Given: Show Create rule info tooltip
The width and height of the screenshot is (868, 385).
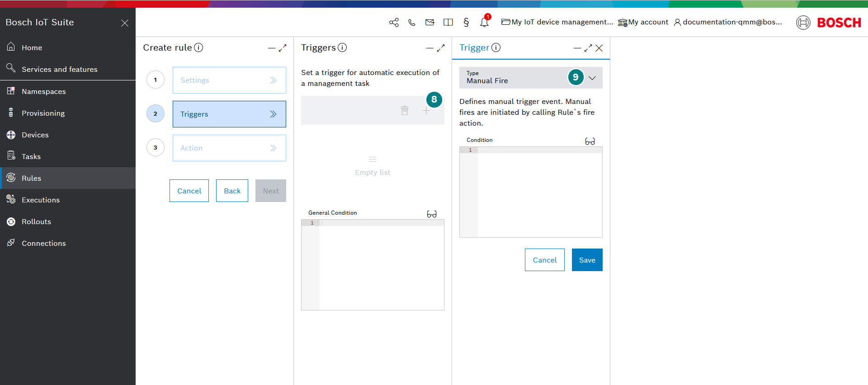Looking at the screenshot, I should point(198,47).
